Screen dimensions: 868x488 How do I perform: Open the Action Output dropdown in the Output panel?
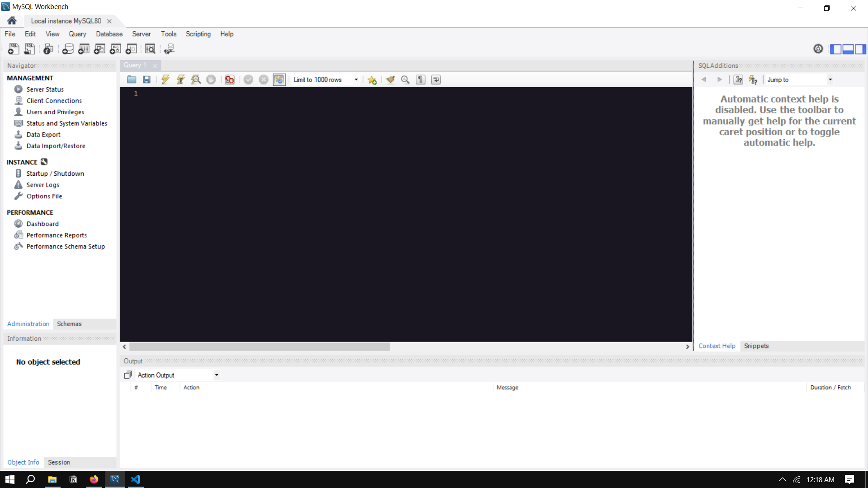pos(217,375)
